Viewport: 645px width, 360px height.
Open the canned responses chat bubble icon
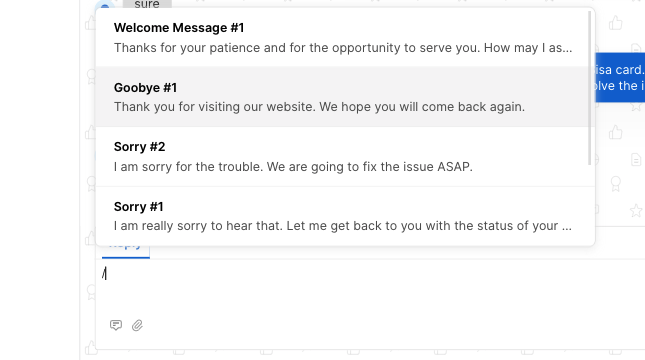point(116,325)
